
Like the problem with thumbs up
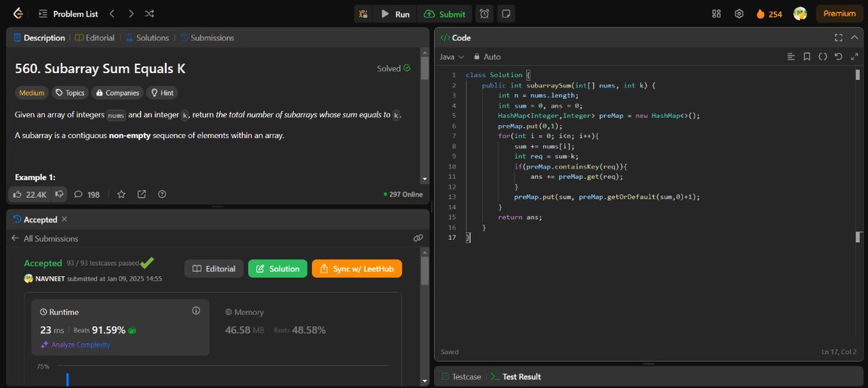point(30,194)
